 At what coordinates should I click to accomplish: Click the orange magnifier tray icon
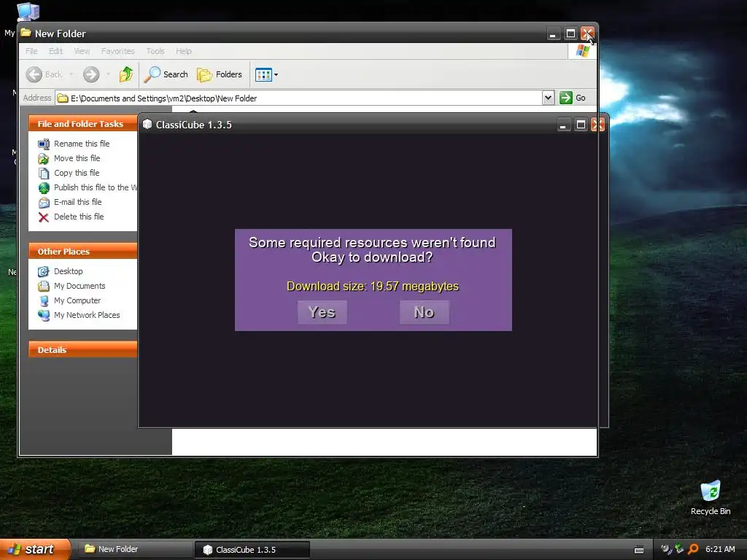tap(693, 549)
